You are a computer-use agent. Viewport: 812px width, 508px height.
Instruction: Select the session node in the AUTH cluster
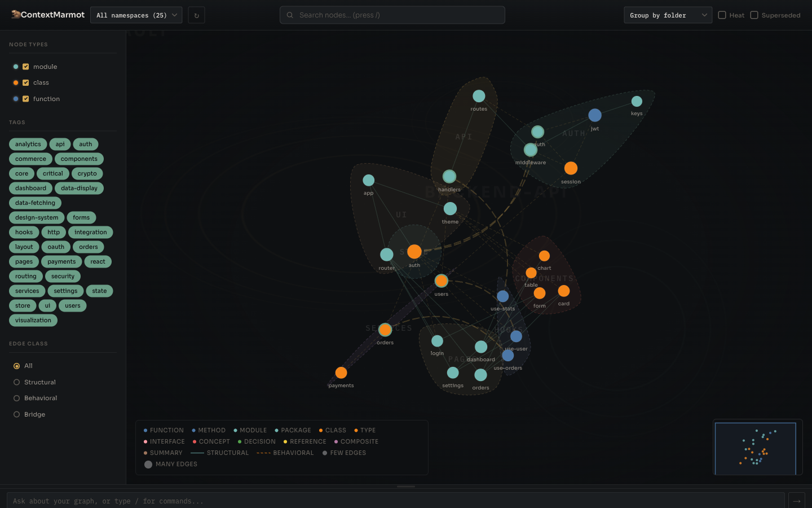coord(571,168)
